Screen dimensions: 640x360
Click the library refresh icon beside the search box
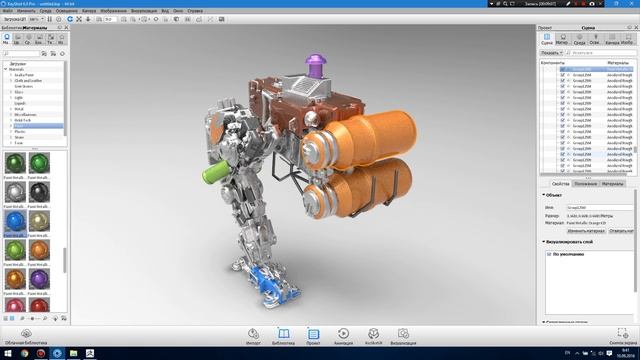coord(62,54)
